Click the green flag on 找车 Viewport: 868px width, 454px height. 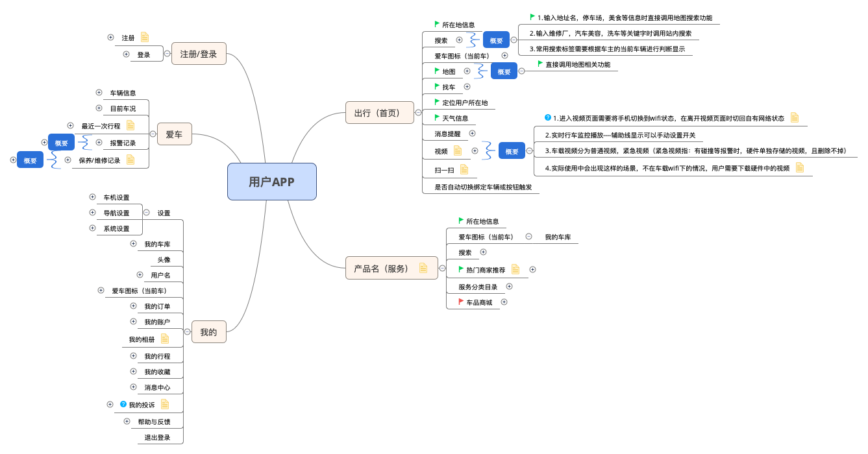click(438, 86)
